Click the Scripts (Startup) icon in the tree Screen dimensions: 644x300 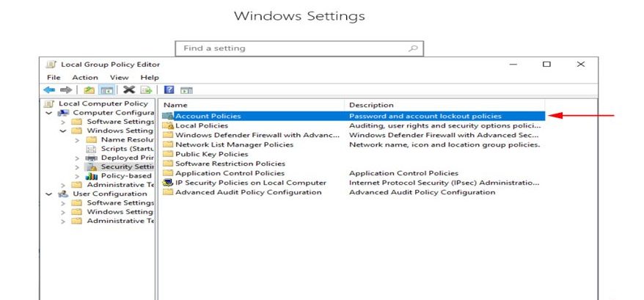tap(91, 149)
